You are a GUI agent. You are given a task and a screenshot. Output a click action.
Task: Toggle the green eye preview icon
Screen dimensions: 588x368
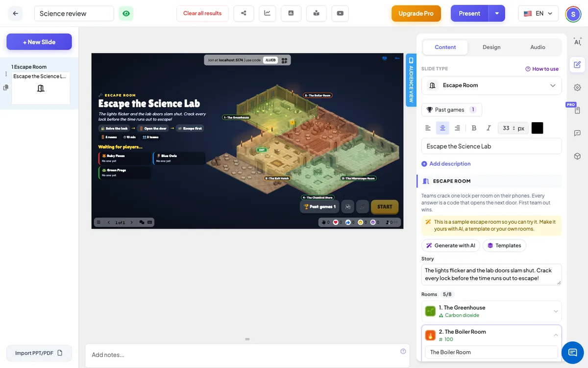tap(126, 13)
